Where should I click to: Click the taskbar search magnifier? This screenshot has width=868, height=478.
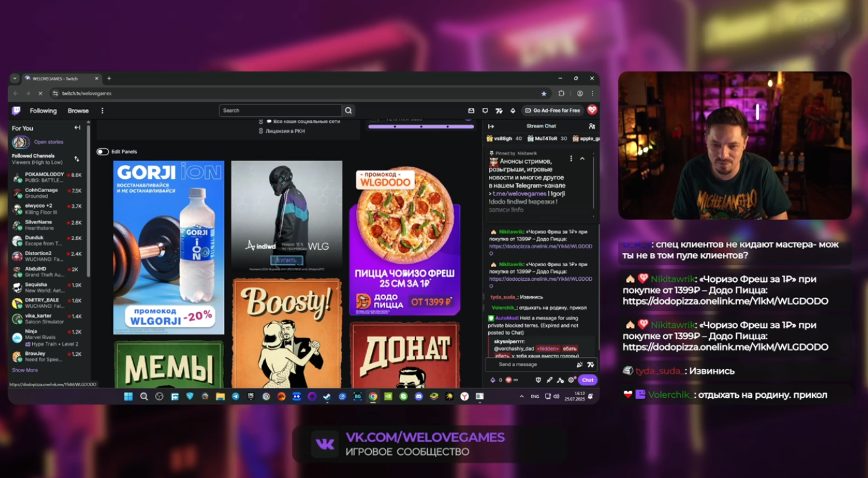point(144,396)
